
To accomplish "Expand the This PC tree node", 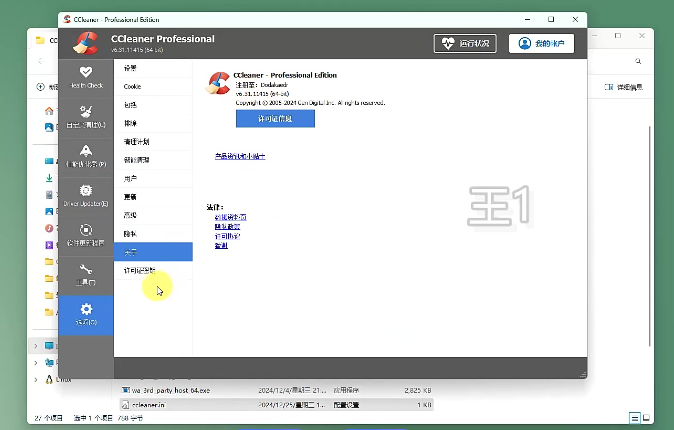I will 36,346.
